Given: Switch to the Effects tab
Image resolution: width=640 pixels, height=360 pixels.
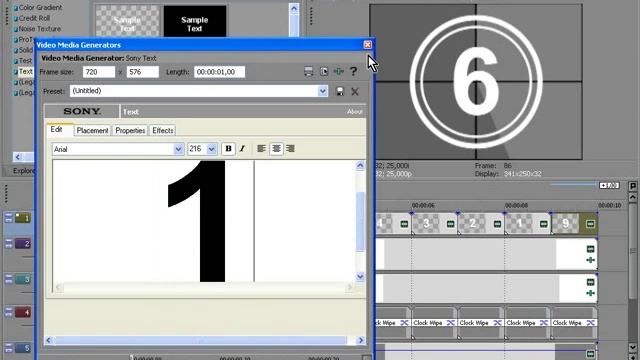Looking at the screenshot, I should 163,131.
